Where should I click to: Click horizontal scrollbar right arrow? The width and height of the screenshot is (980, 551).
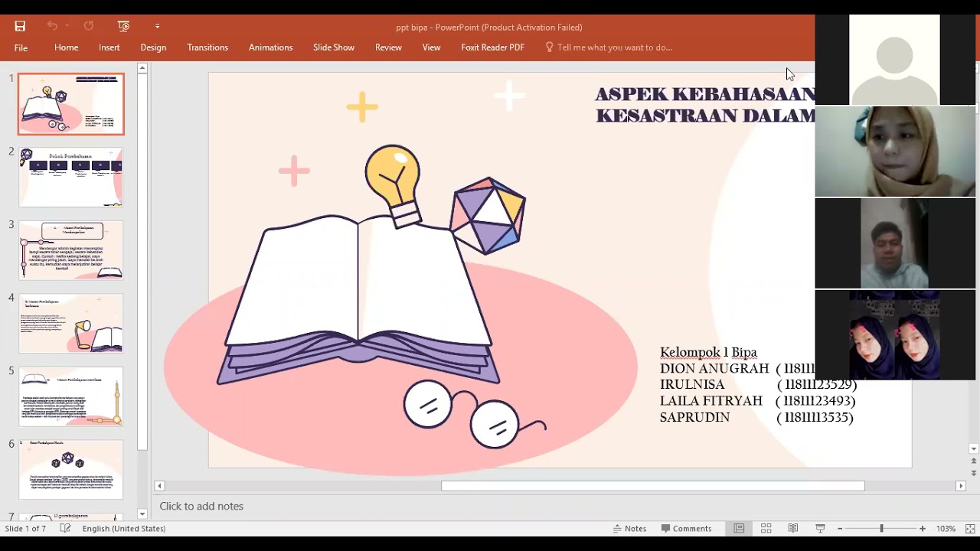(960, 486)
